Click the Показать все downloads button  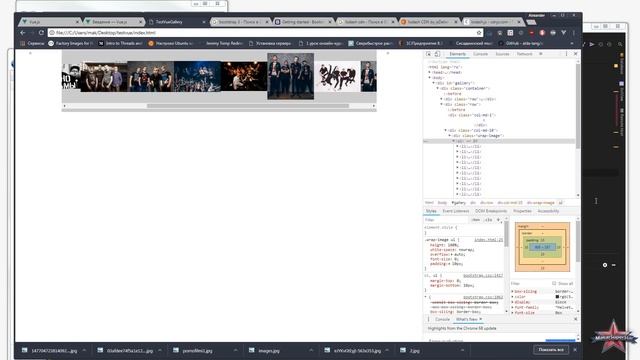tap(551, 350)
